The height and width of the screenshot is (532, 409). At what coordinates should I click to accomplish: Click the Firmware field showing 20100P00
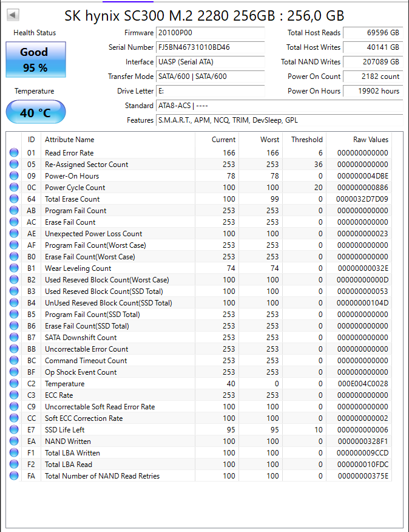coord(211,33)
